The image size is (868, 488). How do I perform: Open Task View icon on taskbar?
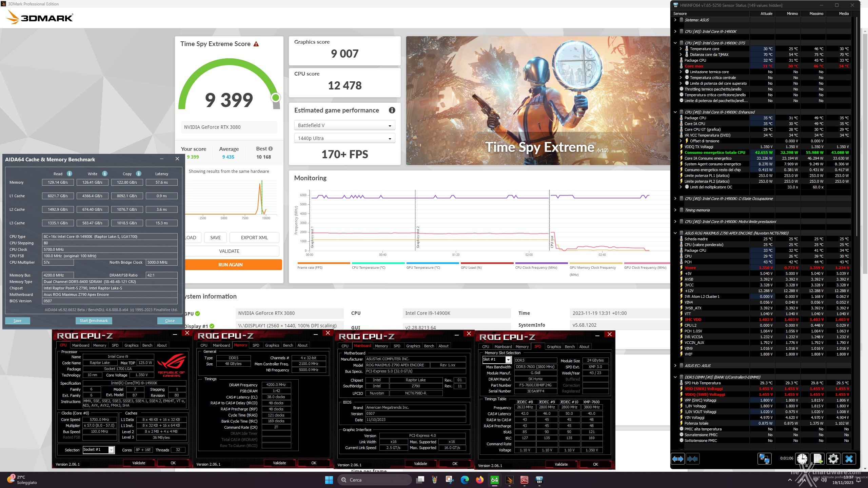(420, 480)
